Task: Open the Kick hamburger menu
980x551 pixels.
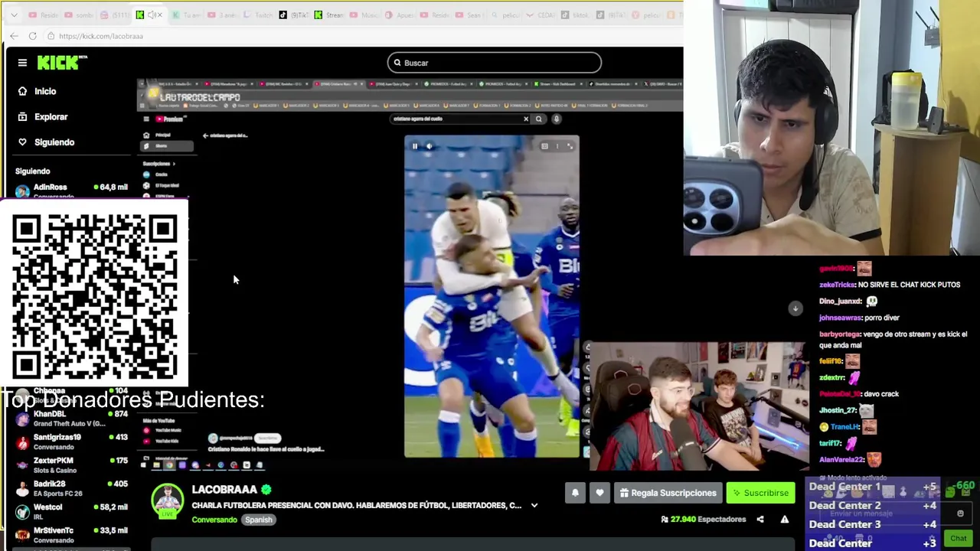Action: [x=22, y=63]
